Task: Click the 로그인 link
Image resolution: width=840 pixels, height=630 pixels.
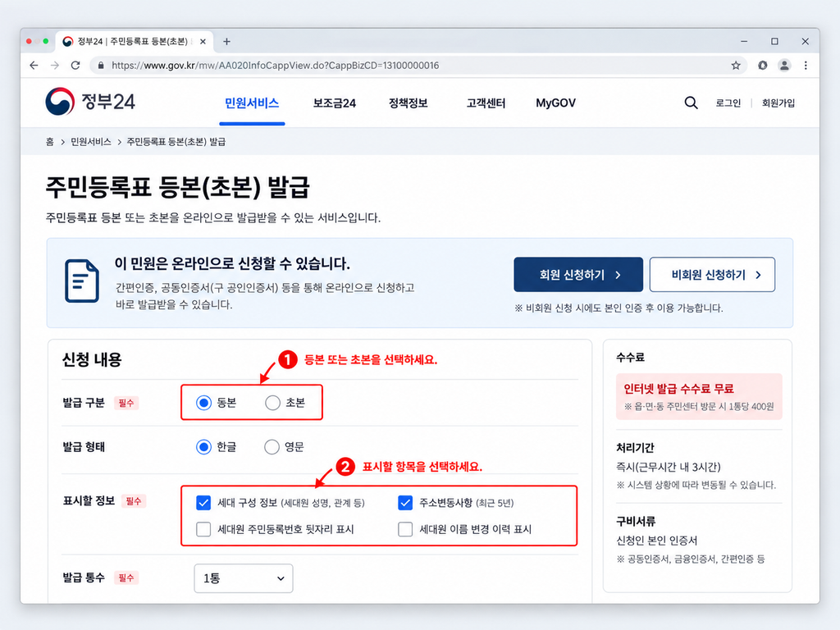Action: point(728,103)
